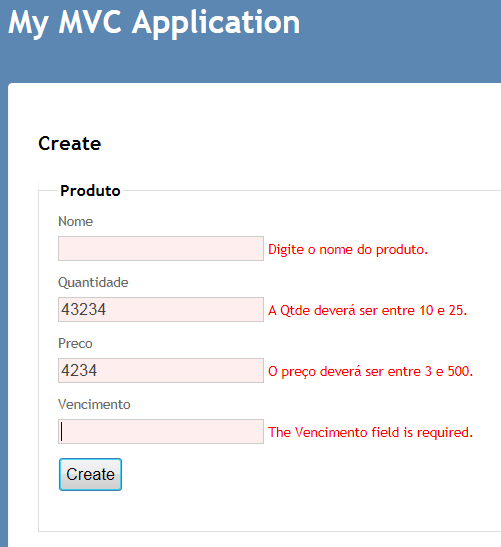The image size is (501, 547).
Task: Click the Produto fieldset legend
Action: (x=90, y=191)
